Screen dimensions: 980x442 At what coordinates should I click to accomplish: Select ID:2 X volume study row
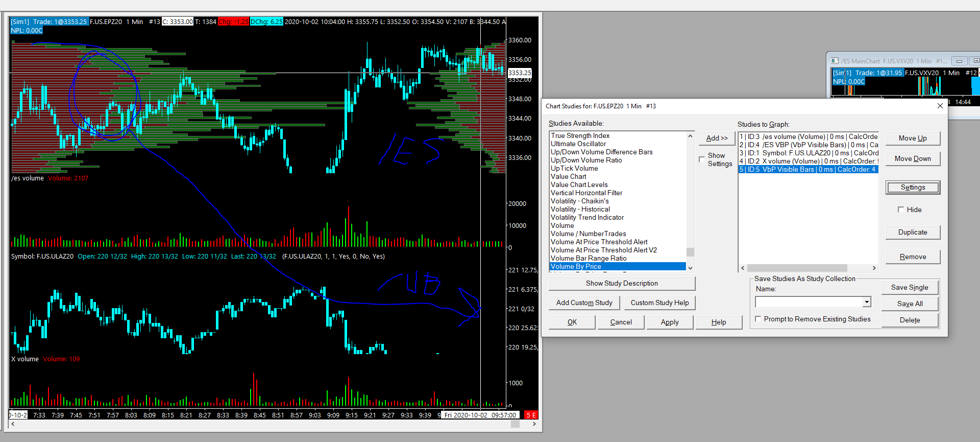coord(808,161)
